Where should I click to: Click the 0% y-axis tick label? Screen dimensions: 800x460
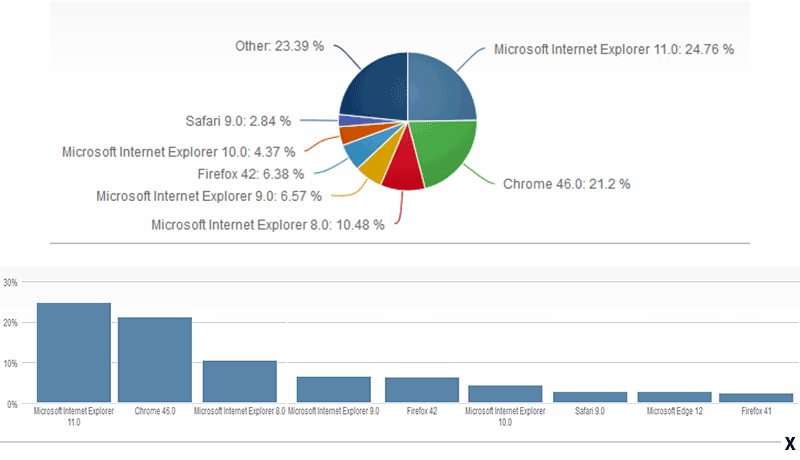point(12,404)
